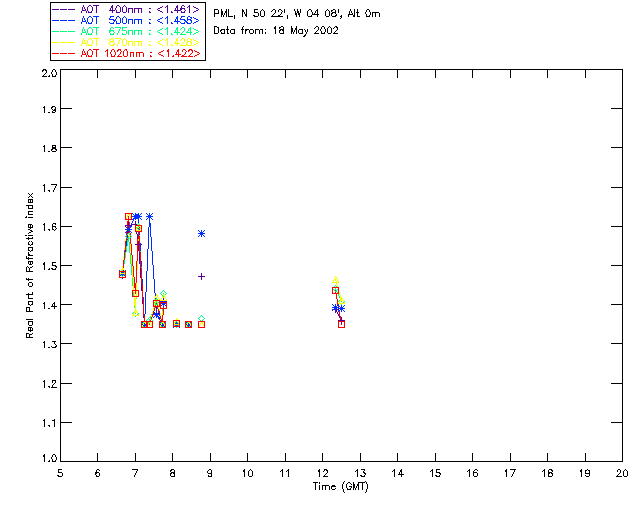Select the hour 18 time axis label
Screen dimensions: 640x512
[x=547, y=473]
